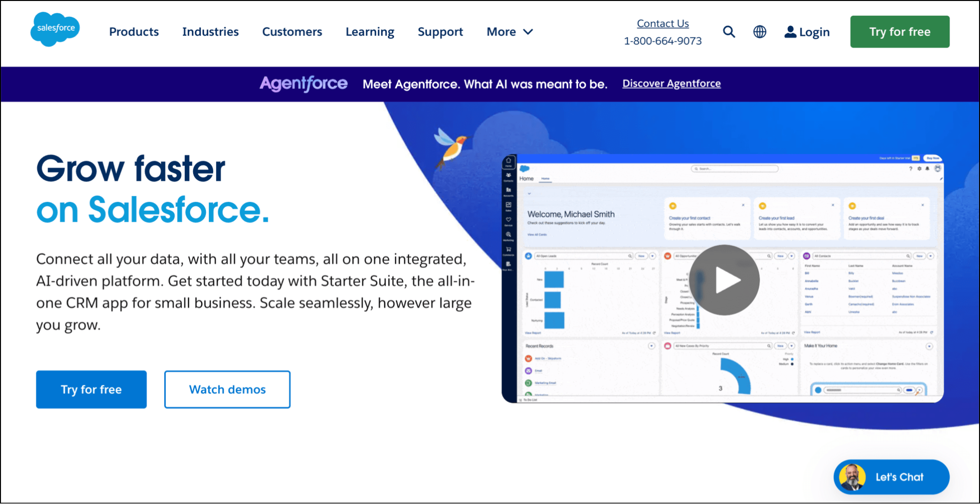The width and height of the screenshot is (980, 504).
Task: Open the Learning menu
Action: pyautogui.click(x=370, y=32)
